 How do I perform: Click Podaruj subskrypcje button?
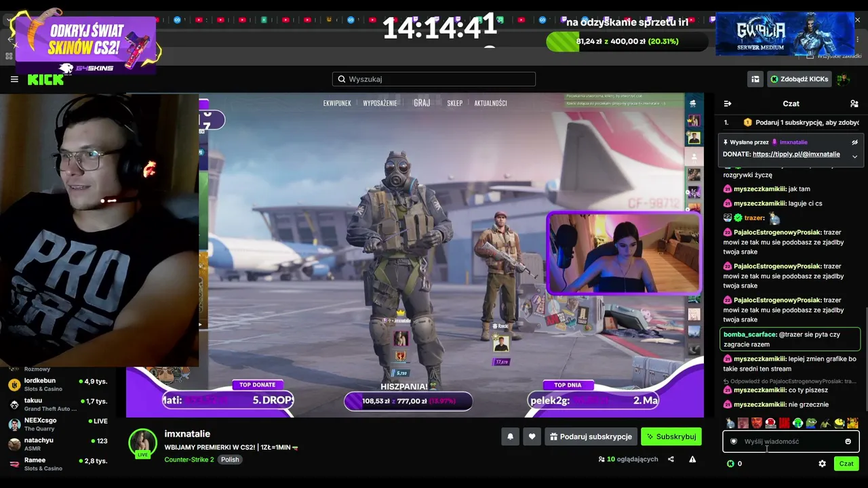(x=590, y=437)
